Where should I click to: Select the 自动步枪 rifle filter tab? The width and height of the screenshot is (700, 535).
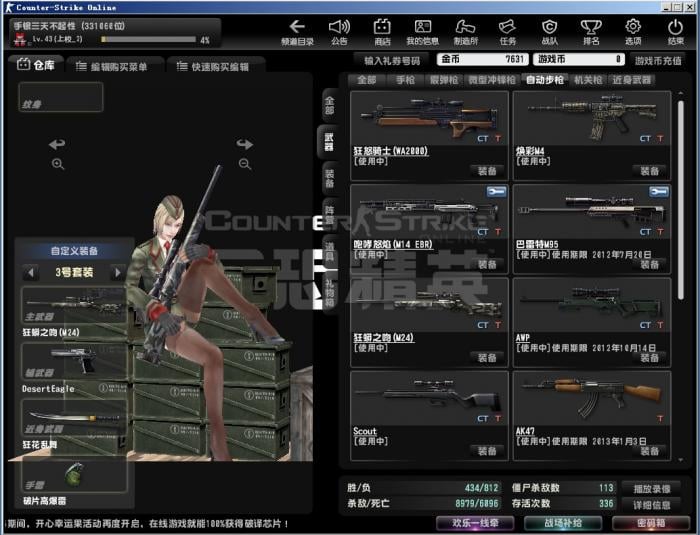coord(545,80)
